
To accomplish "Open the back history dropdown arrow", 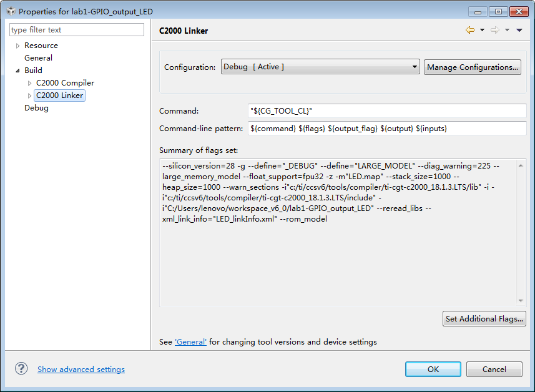I will coord(482,31).
